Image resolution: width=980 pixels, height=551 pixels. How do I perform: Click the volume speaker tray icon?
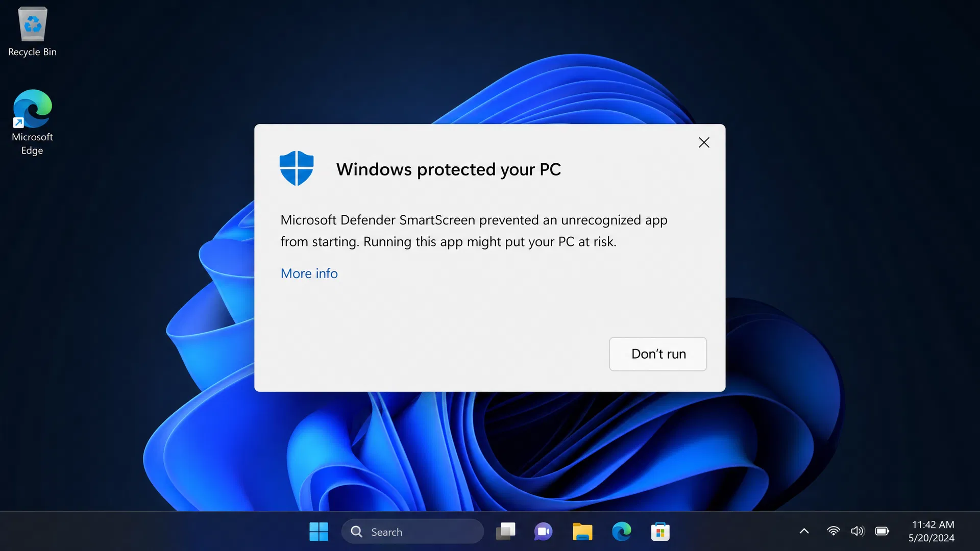tap(857, 531)
